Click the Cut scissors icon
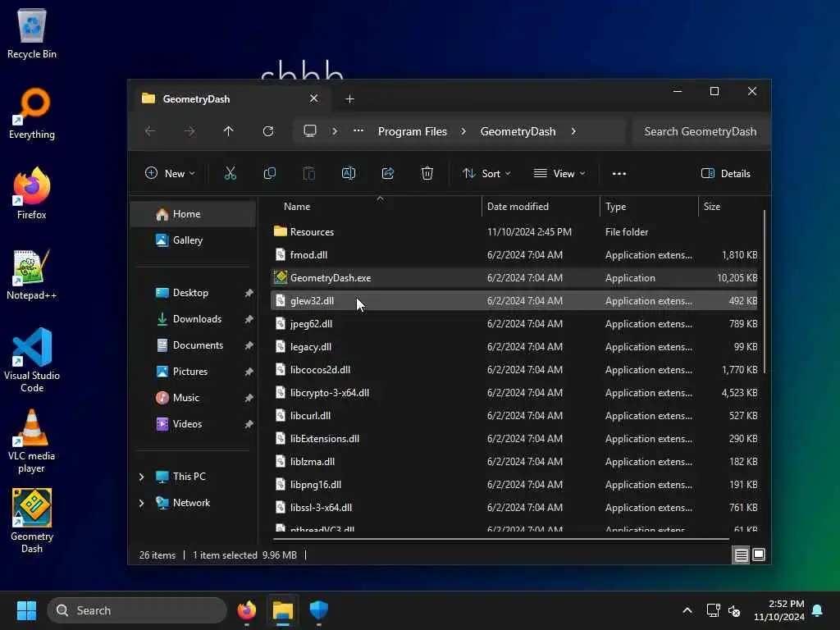This screenshot has height=630, width=840. click(230, 174)
